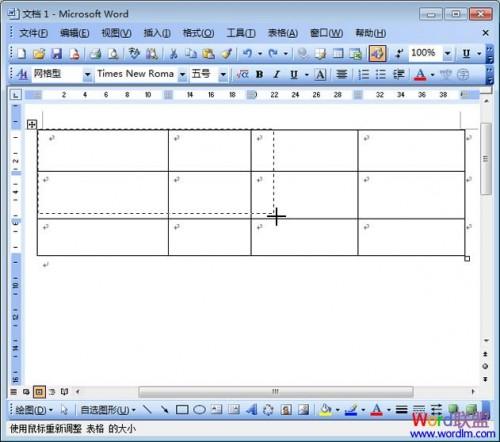500x442 pixels.
Task: Open the 表格(A) menu
Action: point(283,33)
